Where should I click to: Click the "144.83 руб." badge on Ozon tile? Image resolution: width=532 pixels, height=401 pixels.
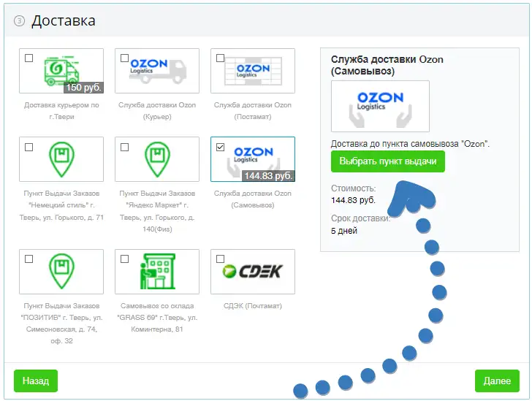[268, 176]
